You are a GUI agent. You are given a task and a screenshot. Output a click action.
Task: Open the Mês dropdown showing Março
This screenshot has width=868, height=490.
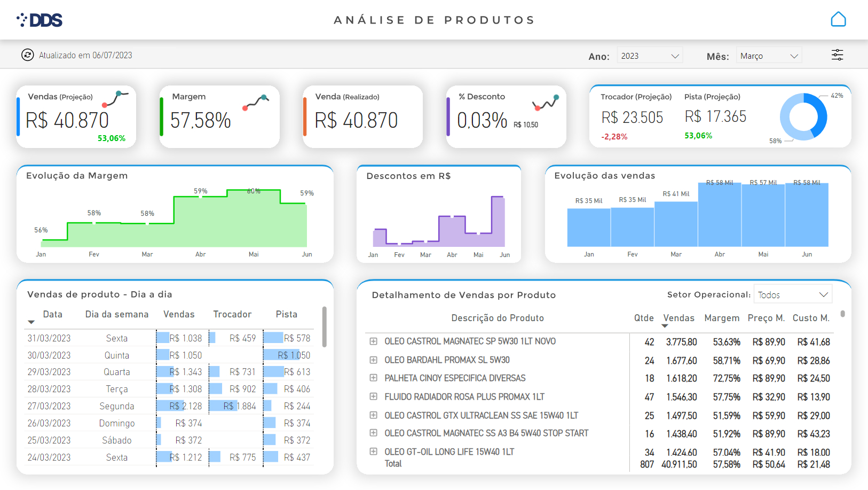[x=769, y=56]
